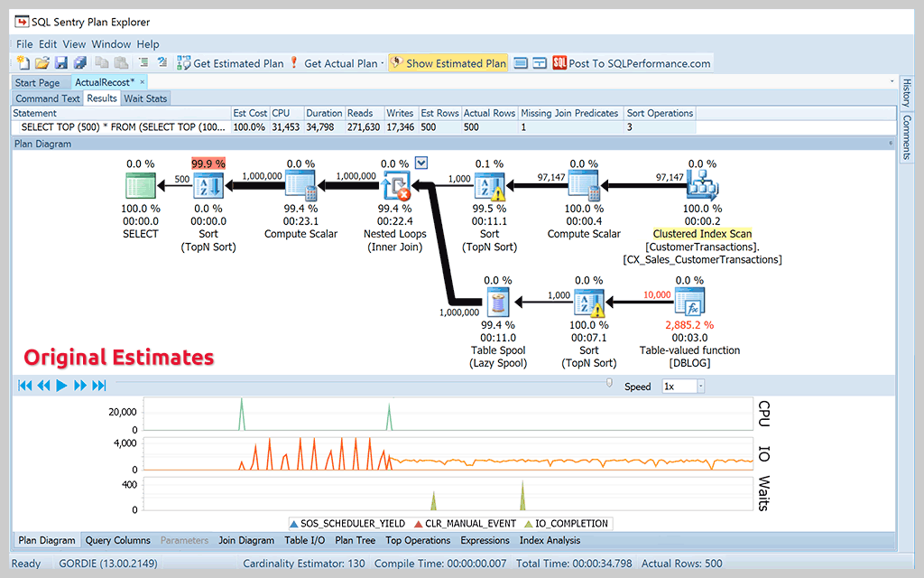Save the plan using the toolbar save icon
The width and height of the screenshot is (924, 578).
coord(60,62)
